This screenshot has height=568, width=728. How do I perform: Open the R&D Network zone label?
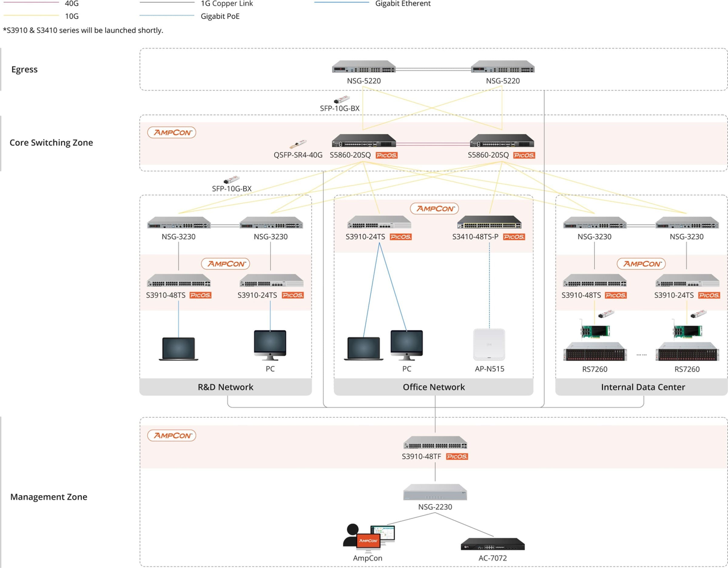click(x=225, y=386)
